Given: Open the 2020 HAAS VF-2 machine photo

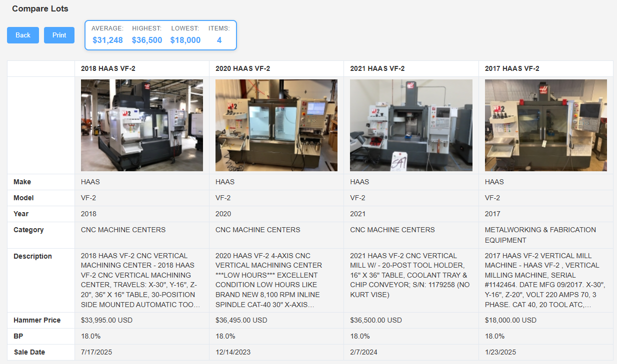Looking at the screenshot, I should pos(276,125).
